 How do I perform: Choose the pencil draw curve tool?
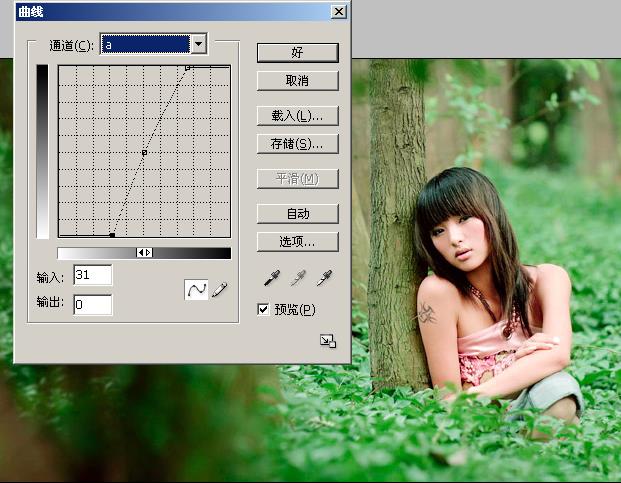(219, 290)
